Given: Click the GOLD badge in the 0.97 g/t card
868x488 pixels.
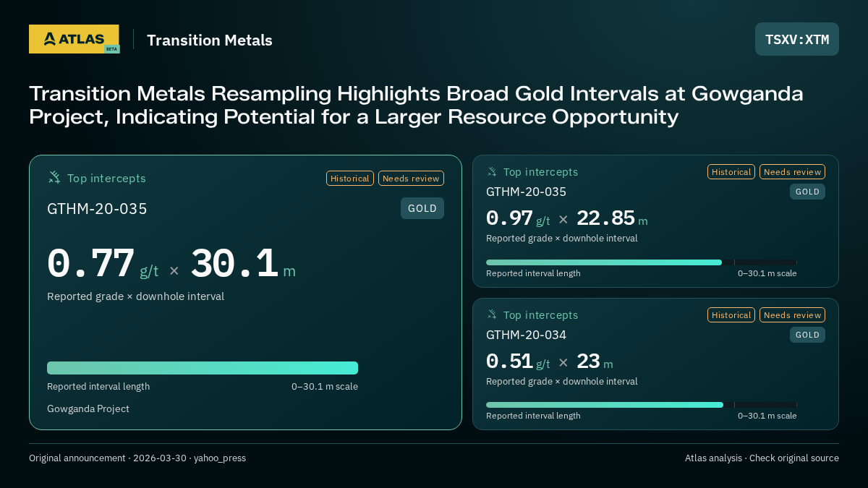Looking at the screenshot, I should 807,192.
